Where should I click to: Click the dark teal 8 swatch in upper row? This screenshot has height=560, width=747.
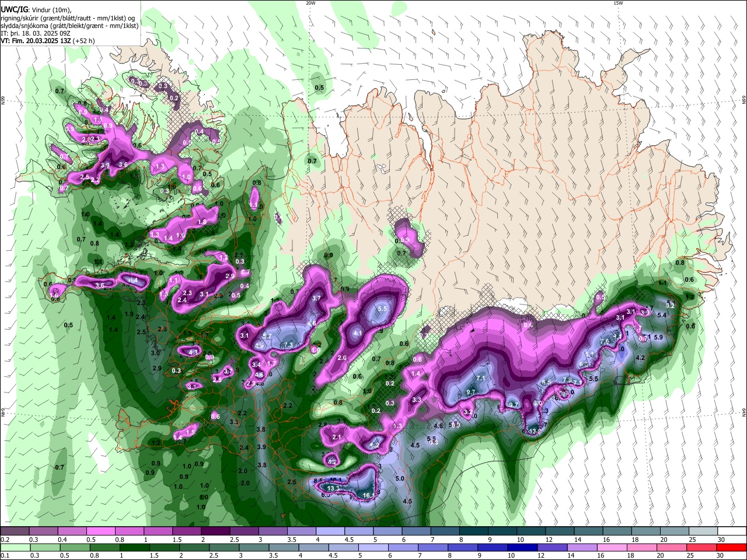[473, 531]
